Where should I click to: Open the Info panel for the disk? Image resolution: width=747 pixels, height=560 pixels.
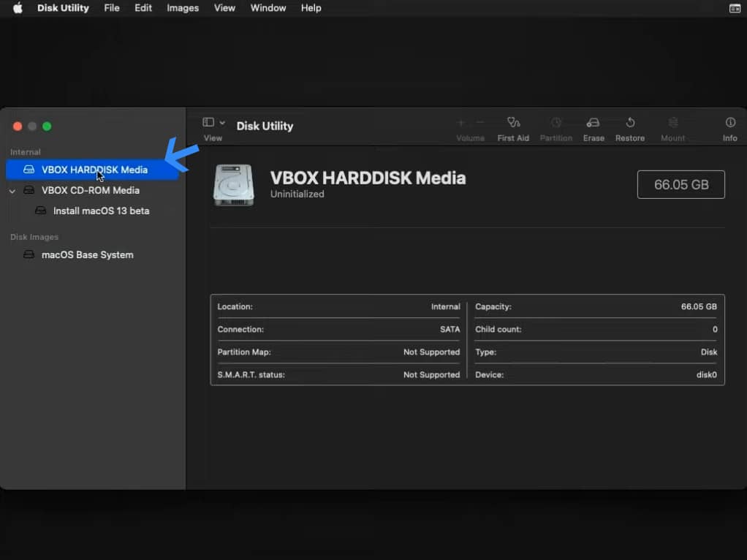729,124
